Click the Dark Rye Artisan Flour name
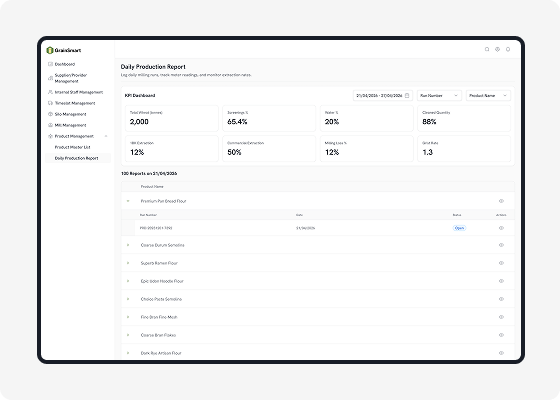 coord(161,353)
